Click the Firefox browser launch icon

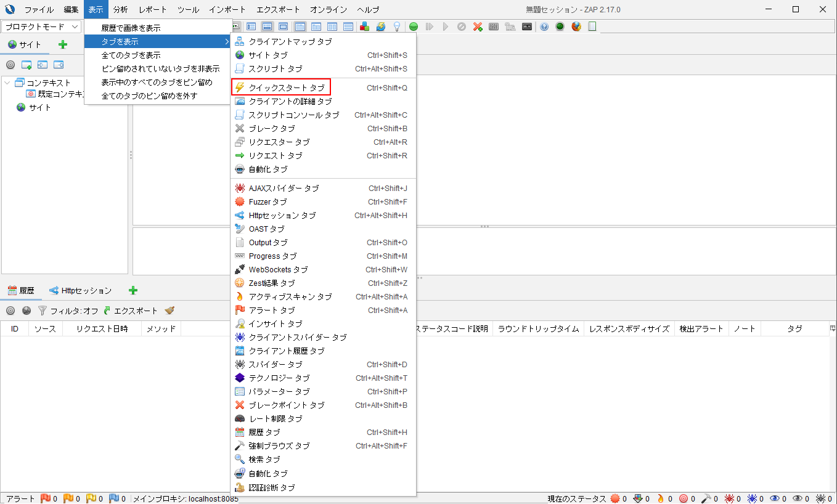pos(576,26)
